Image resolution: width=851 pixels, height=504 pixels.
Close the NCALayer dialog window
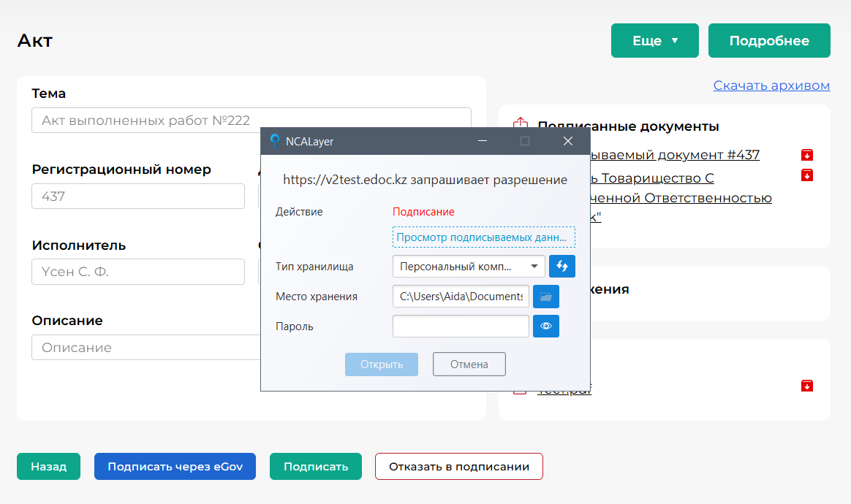[x=568, y=141]
